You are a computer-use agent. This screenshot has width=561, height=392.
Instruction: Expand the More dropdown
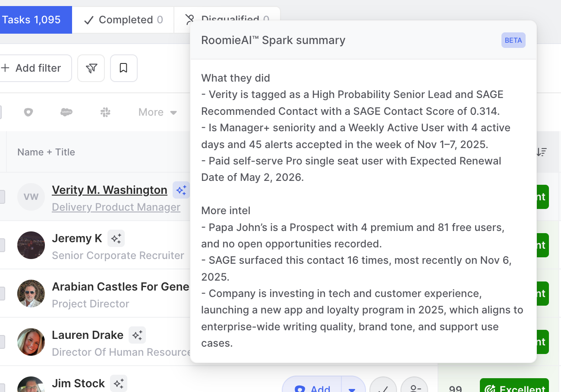(x=158, y=112)
